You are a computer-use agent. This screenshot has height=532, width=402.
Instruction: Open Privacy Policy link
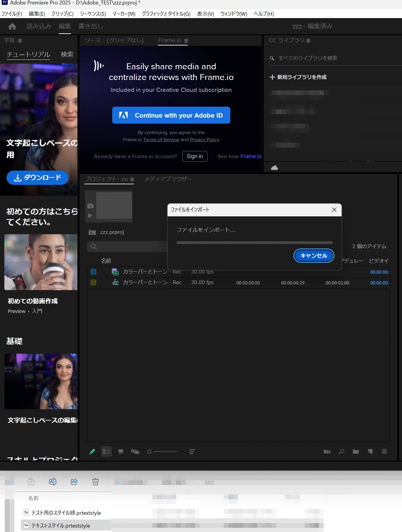coord(205,140)
